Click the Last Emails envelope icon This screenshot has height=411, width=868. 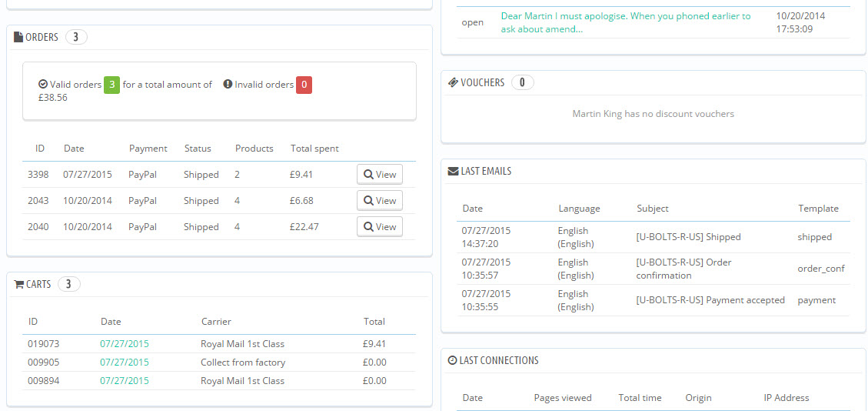[453, 171]
